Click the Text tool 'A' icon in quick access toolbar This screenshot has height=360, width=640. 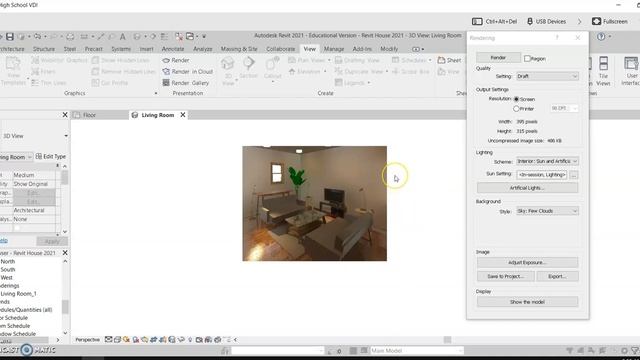(122, 37)
